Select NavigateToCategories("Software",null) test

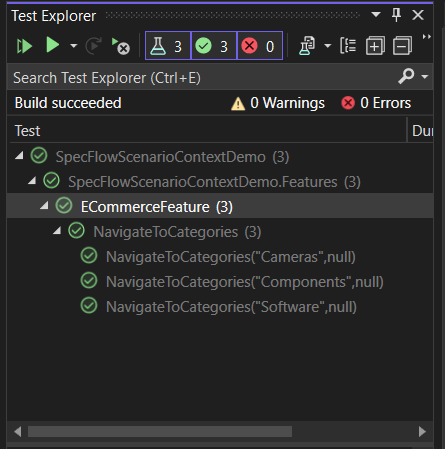coord(220,307)
